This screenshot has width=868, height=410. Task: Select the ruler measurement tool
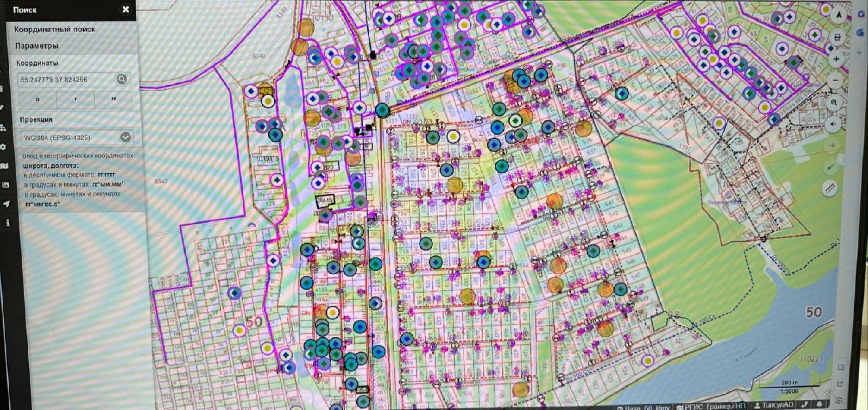pos(830,188)
